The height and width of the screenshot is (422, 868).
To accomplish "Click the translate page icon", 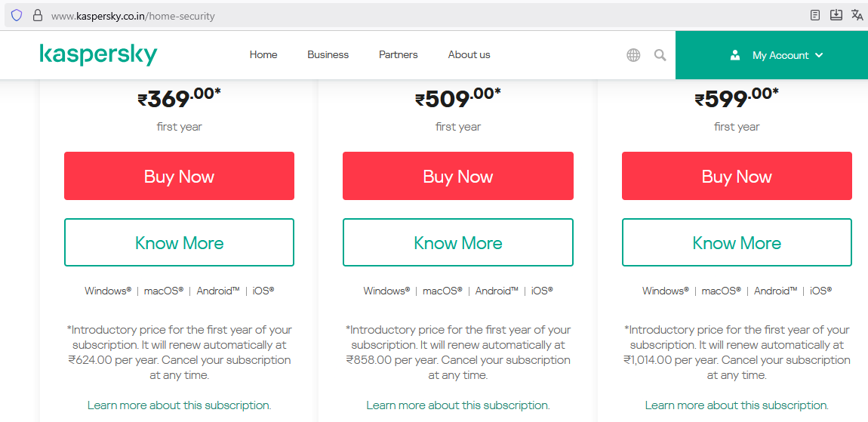I will pos(857,15).
